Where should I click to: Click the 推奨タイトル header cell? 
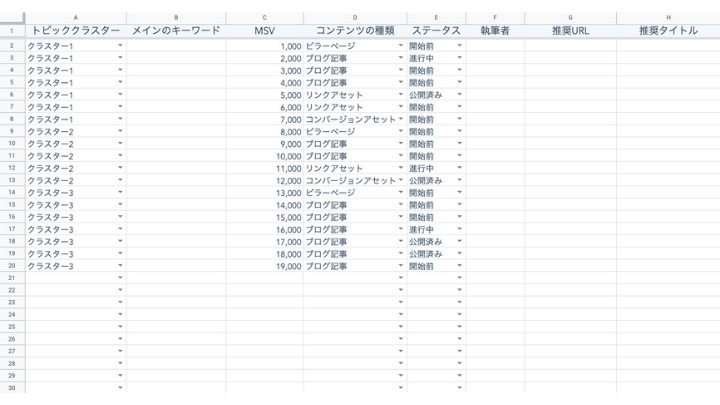point(668,32)
